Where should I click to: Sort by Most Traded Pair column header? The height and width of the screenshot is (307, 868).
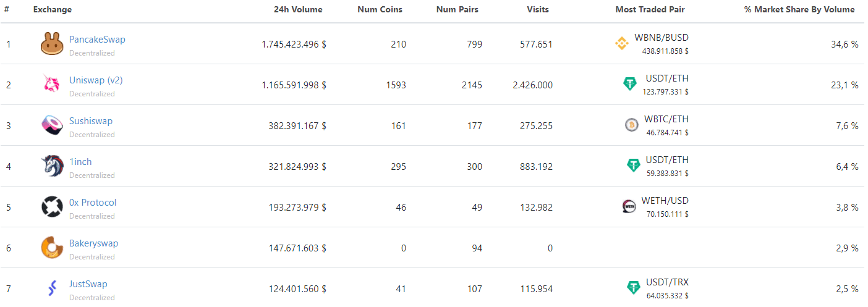(650, 10)
